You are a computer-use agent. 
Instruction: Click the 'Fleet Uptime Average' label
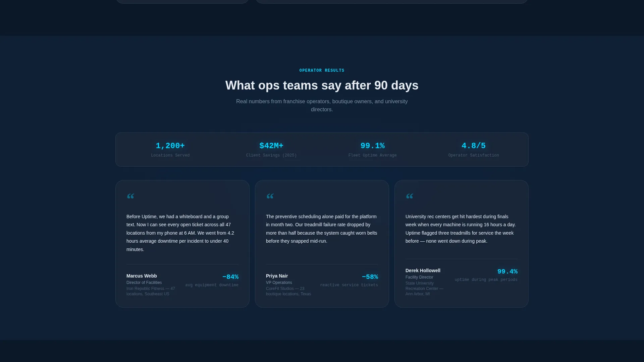tap(373, 156)
